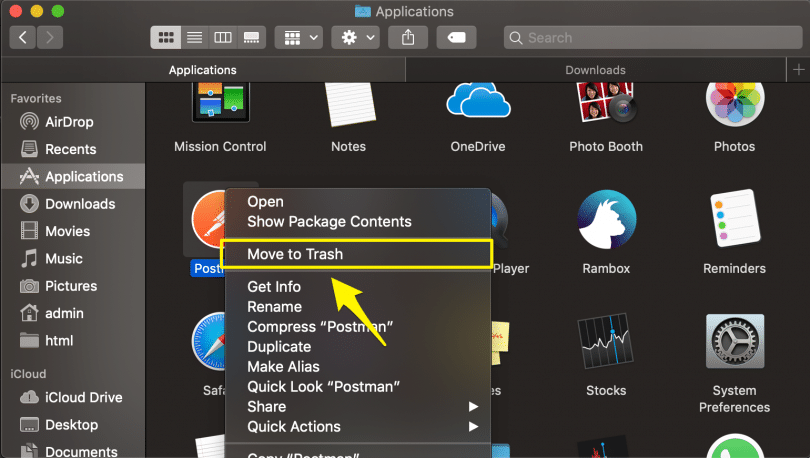Click the Favorites sidebar heading

coord(36,98)
